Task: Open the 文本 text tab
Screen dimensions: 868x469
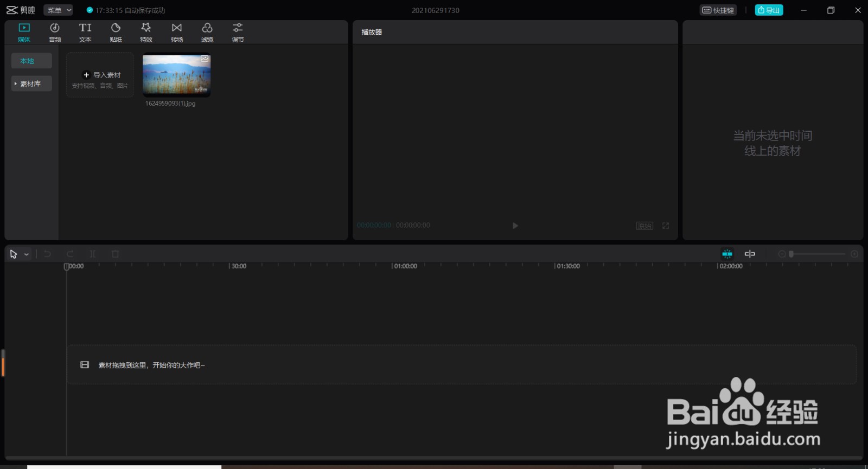Action: tap(85, 33)
